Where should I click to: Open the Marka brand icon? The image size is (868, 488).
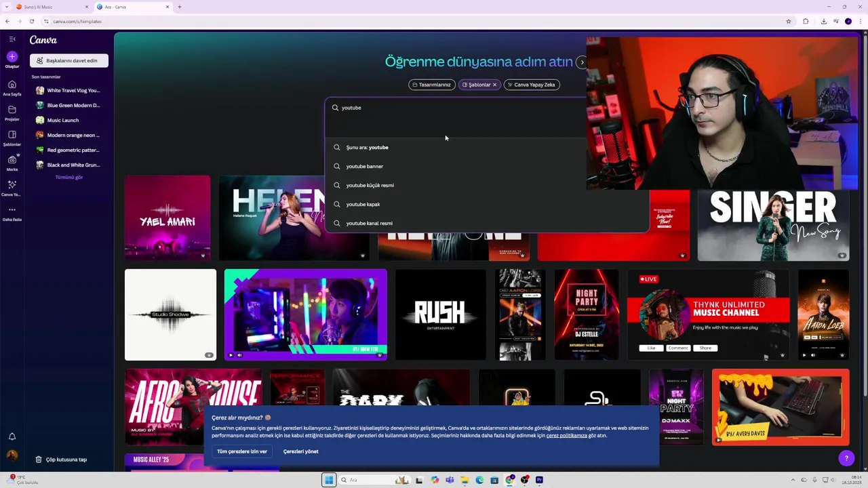coord(12,160)
